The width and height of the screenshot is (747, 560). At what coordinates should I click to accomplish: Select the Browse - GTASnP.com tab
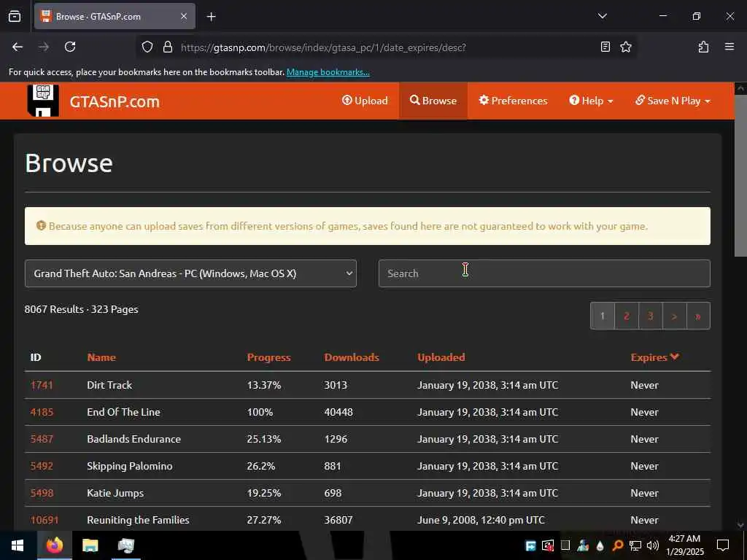(x=115, y=16)
